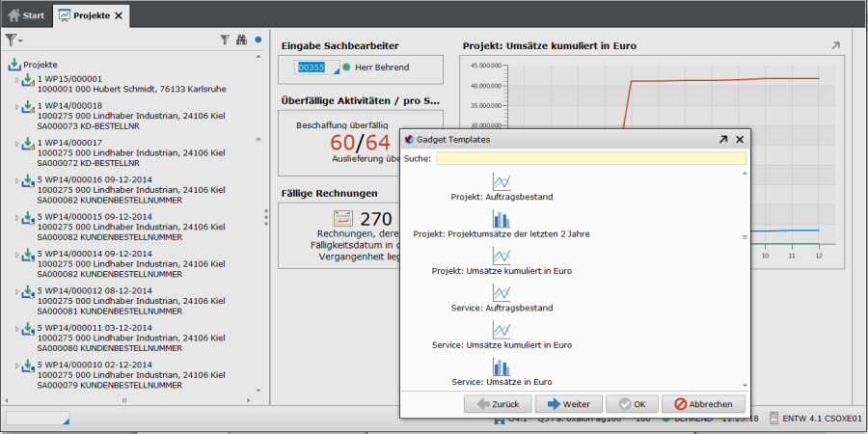
Task: Click the project tree vertical scrollbar
Action: pos(258,224)
